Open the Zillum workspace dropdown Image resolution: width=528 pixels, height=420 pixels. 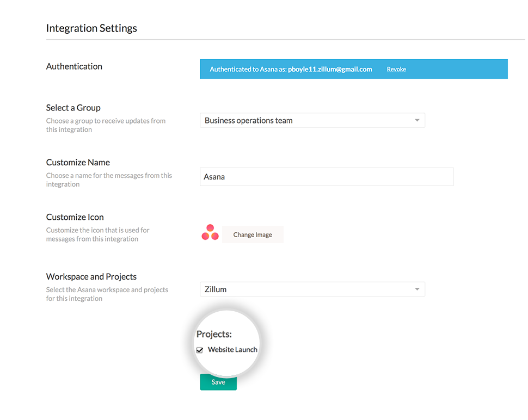click(312, 289)
